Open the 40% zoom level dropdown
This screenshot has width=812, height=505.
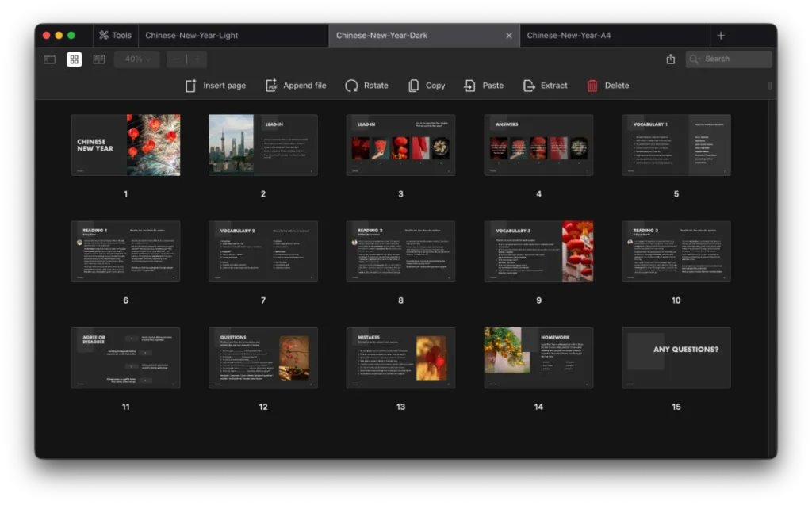136,59
